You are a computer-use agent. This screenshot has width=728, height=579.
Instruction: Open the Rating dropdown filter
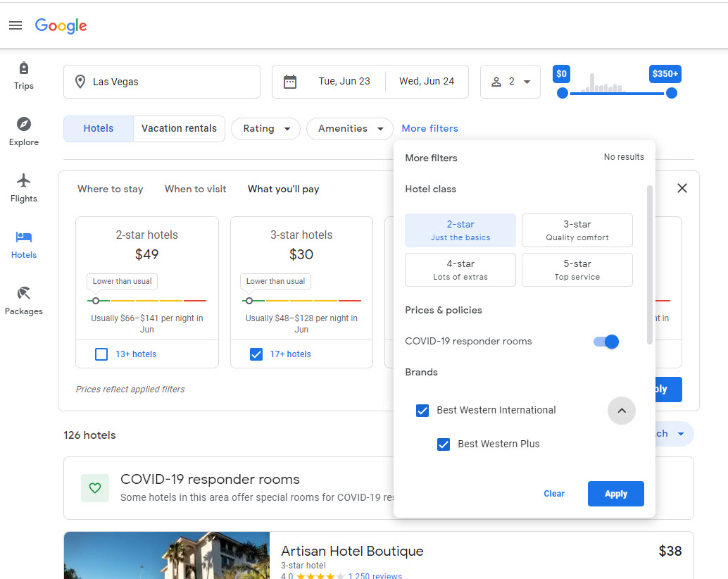point(265,129)
